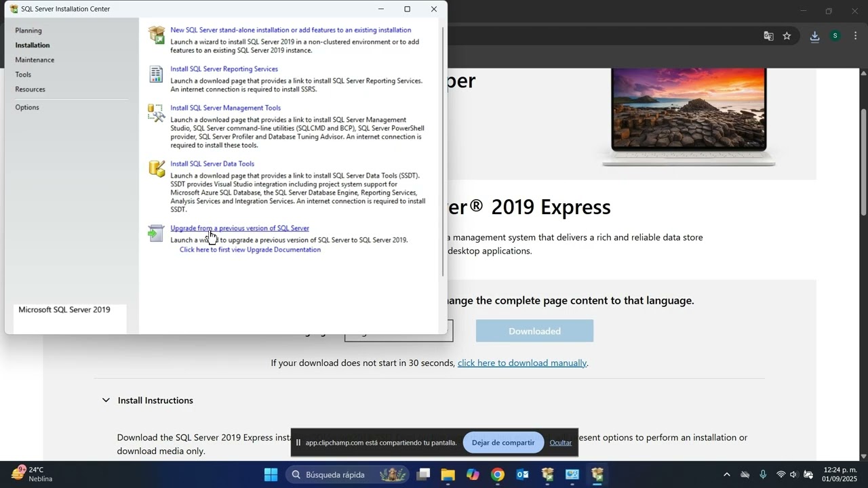Open the Chrome translate page icon

tap(768, 36)
